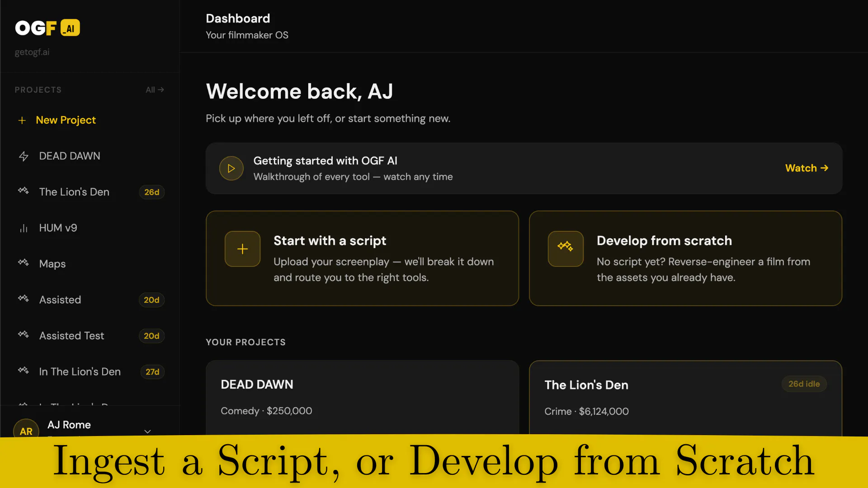
Task: Click the YOUR PROJECTS heading
Action: coord(245,342)
